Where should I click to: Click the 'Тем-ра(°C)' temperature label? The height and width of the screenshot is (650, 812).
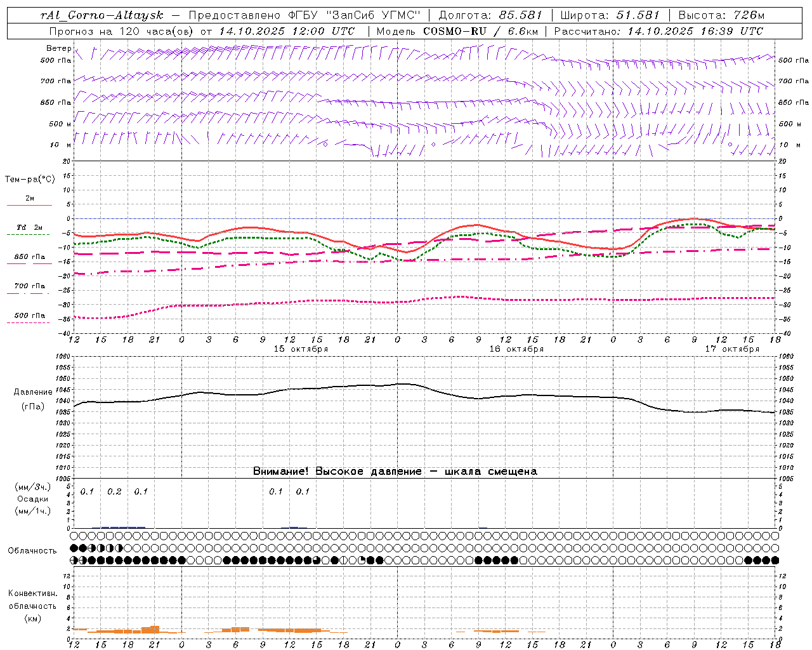pos(30,180)
